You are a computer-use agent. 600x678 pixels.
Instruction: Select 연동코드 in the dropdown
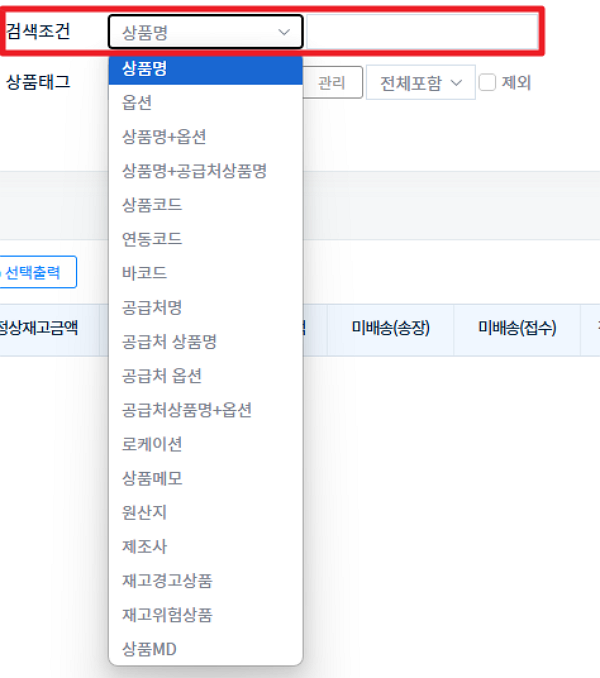(152, 239)
